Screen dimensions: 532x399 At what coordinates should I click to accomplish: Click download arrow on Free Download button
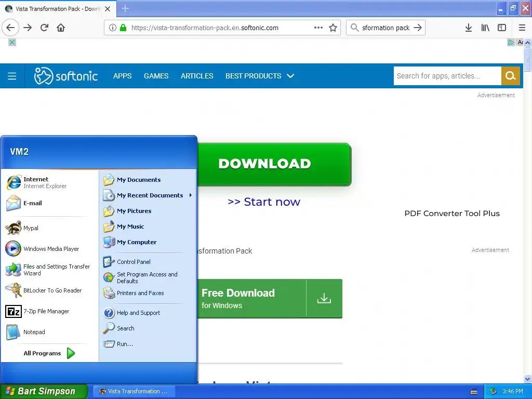(x=324, y=299)
